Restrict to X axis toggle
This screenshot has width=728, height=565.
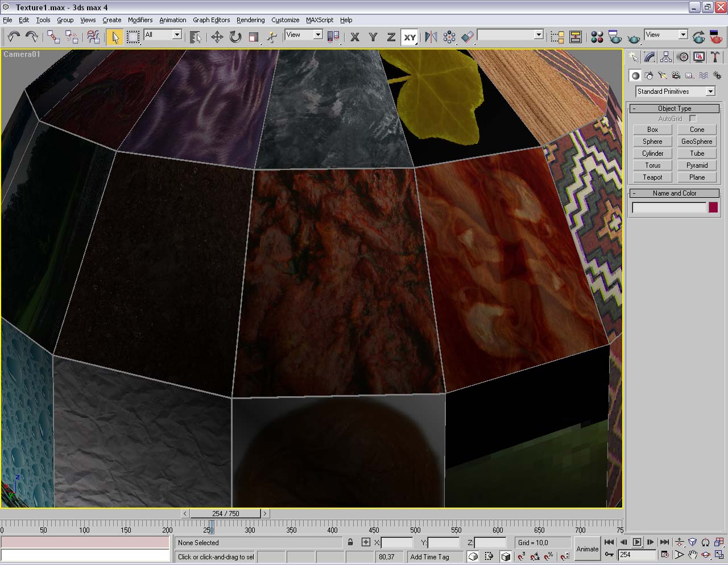coord(355,38)
